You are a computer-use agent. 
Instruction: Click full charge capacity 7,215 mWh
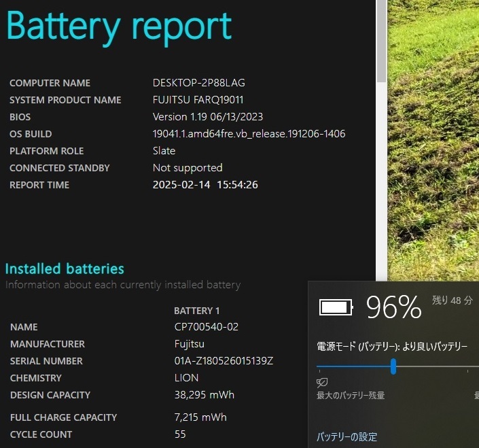[200, 417]
